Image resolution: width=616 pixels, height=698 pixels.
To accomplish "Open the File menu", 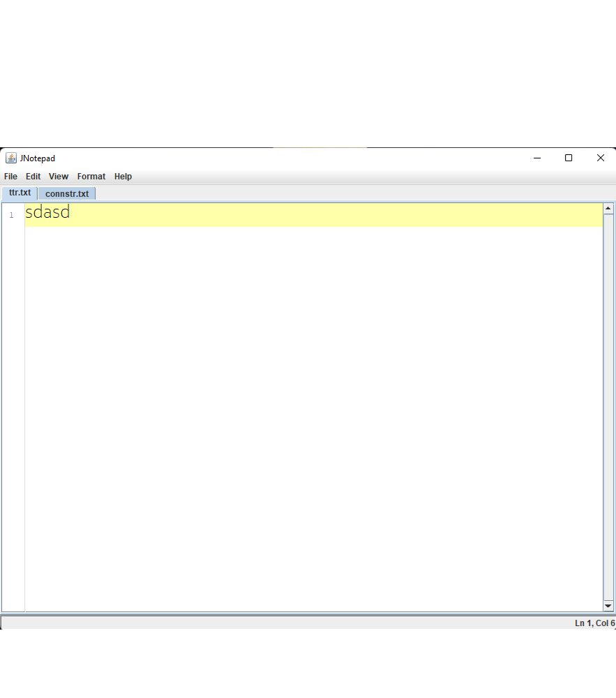I will point(10,177).
